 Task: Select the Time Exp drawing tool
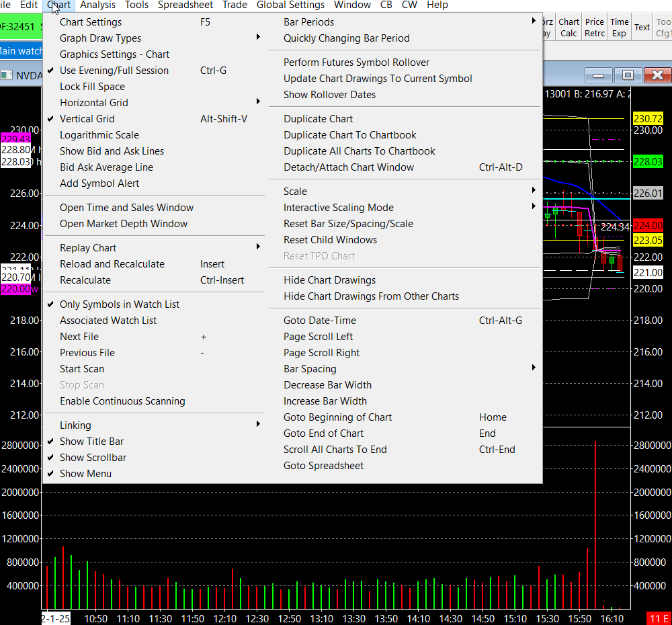click(619, 28)
